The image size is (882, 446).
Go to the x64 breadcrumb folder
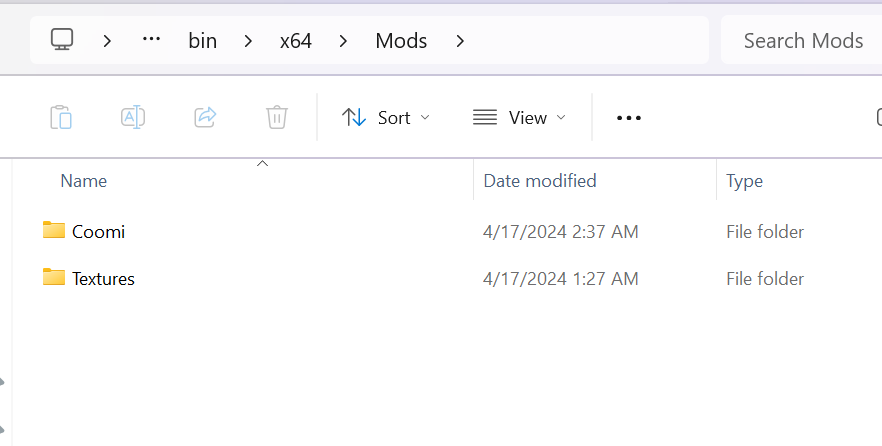pos(296,40)
